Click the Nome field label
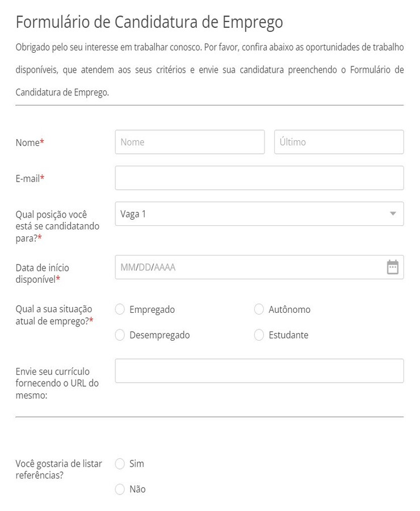Image resolution: width=420 pixels, height=511 pixels. point(27,143)
